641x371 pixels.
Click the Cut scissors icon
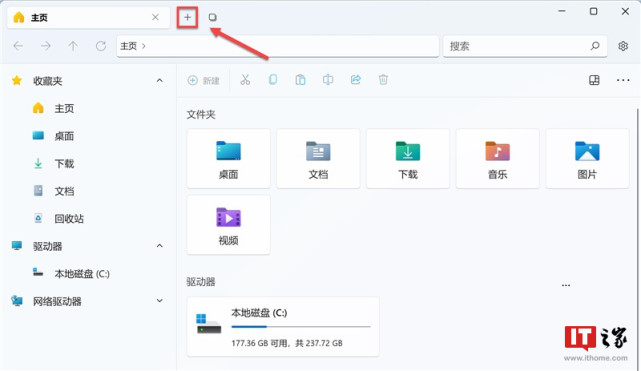pos(245,80)
